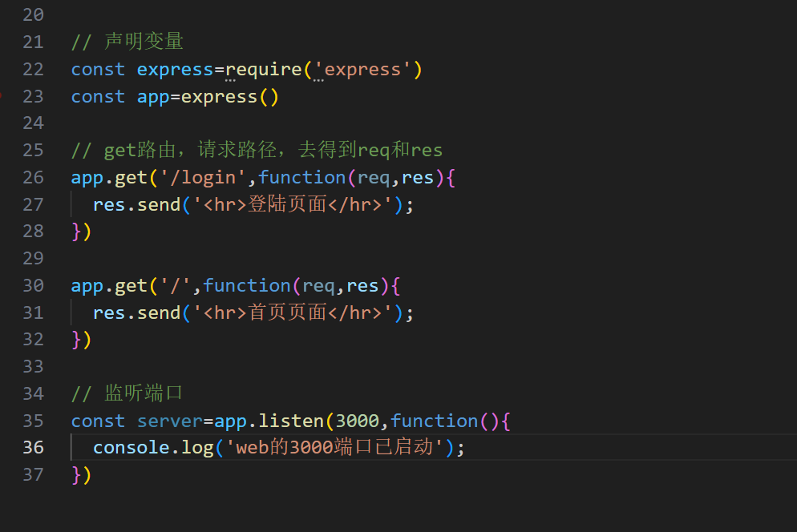Click the 'web的3000端口已启动' string
The height and width of the screenshot is (532, 797).
click(334, 448)
